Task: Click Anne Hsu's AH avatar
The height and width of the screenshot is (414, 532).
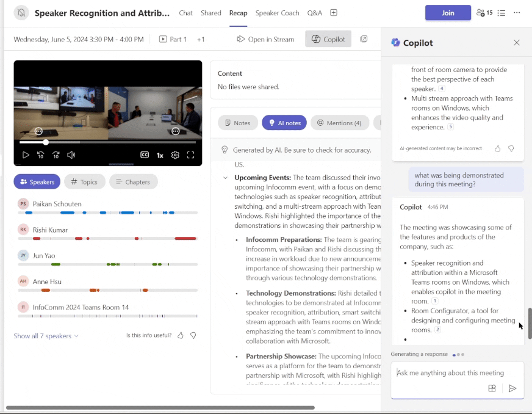Action: point(23,281)
